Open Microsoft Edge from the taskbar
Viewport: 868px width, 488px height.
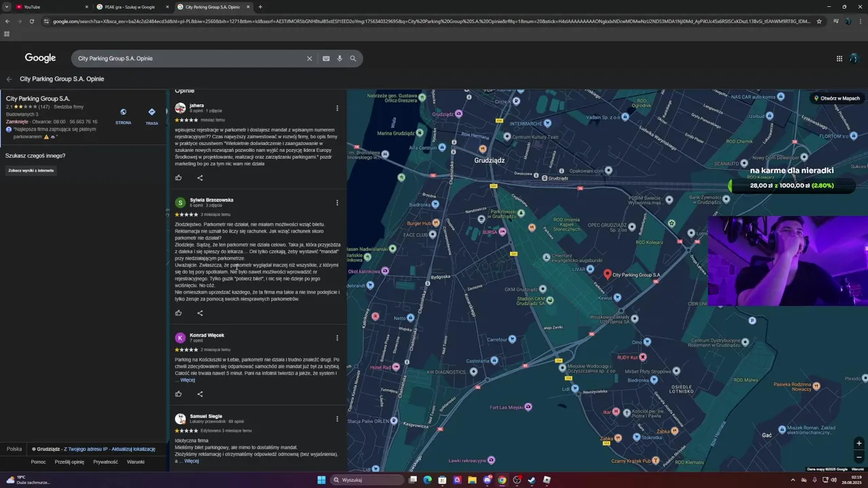(x=427, y=480)
